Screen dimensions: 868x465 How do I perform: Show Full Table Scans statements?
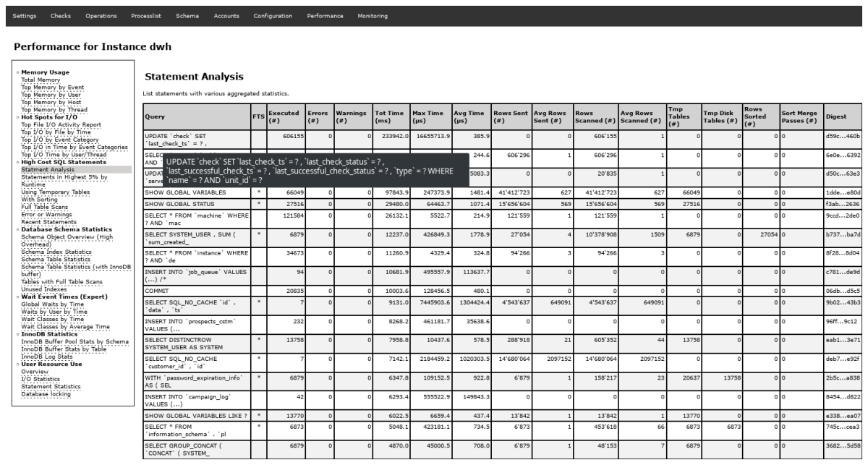pyautogui.click(x=43, y=207)
